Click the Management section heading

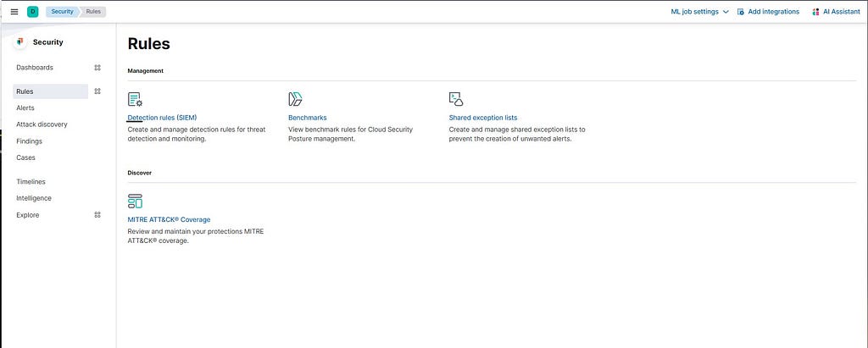(146, 71)
